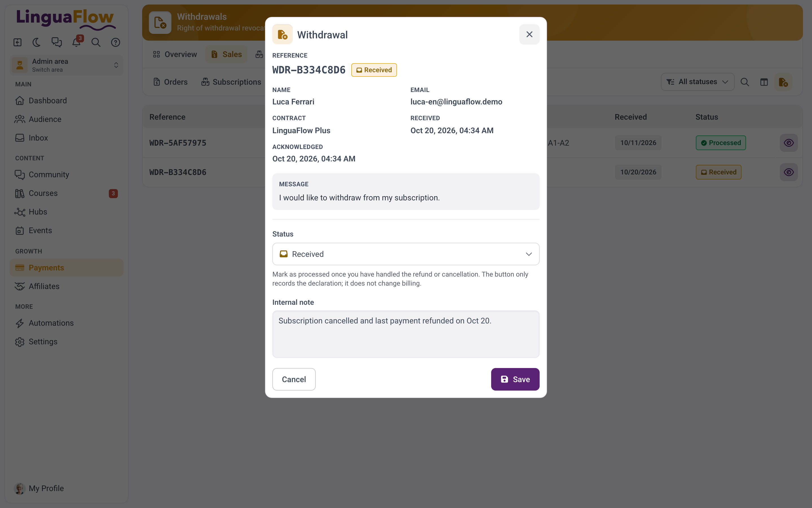Image resolution: width=812 pixels, height=508 pixels.
Task: Open the help question mark icon
Action: (x=115, y=42)
